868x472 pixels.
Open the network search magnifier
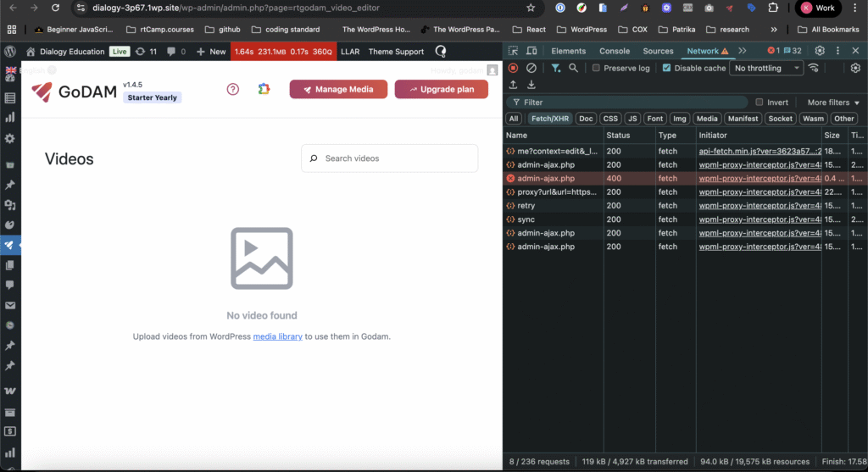[x=574, y=68]
